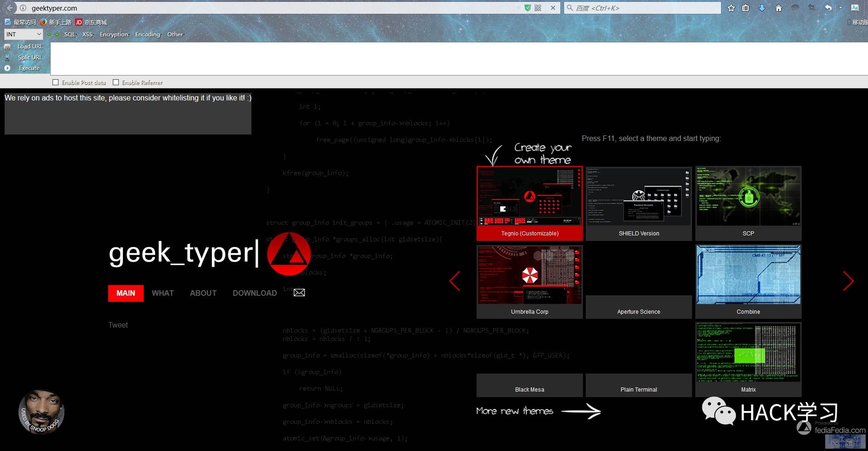The width and height of the screenshot is (868, 451).
Task: Click the green minus icon in HackBar
Action: point(49,35)
